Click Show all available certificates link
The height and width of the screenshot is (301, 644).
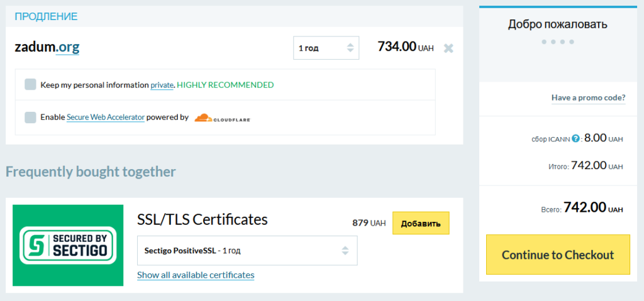pos(196,275)
